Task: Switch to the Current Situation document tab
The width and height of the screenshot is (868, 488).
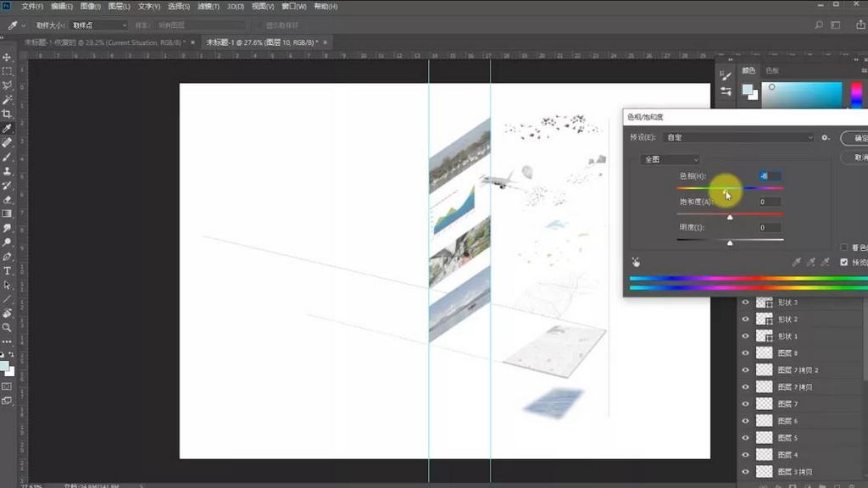Action: (x=102, y=42)
